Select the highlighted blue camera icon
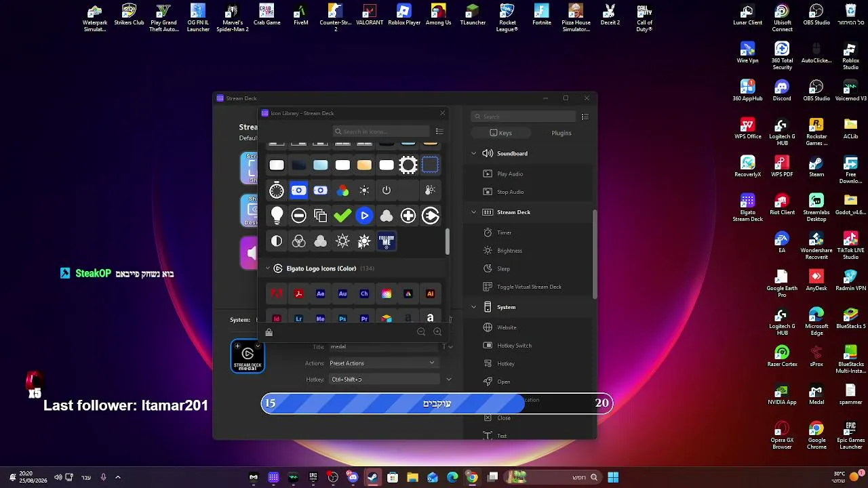This screenshot has height=488, width=868. (298, 190)
